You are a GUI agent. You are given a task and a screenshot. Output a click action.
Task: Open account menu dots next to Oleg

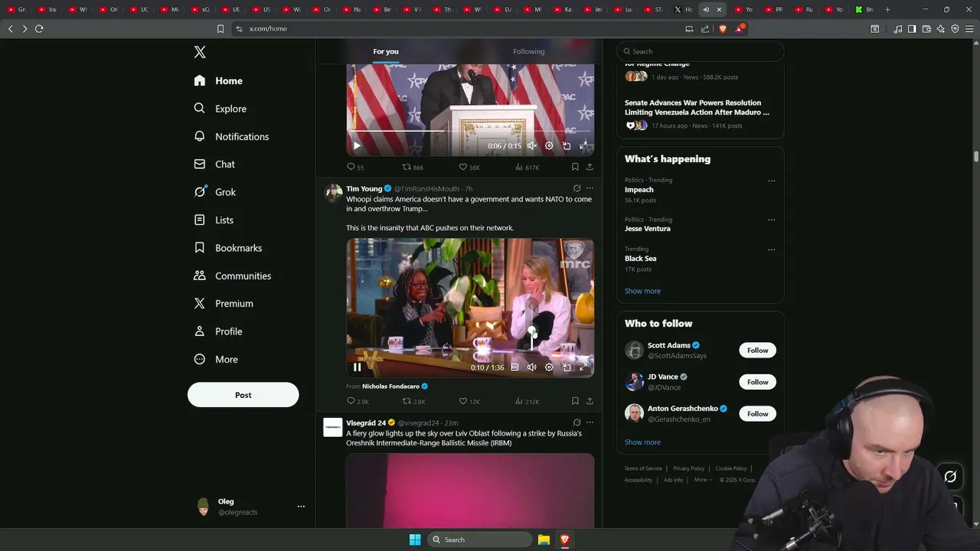point(301,506)
